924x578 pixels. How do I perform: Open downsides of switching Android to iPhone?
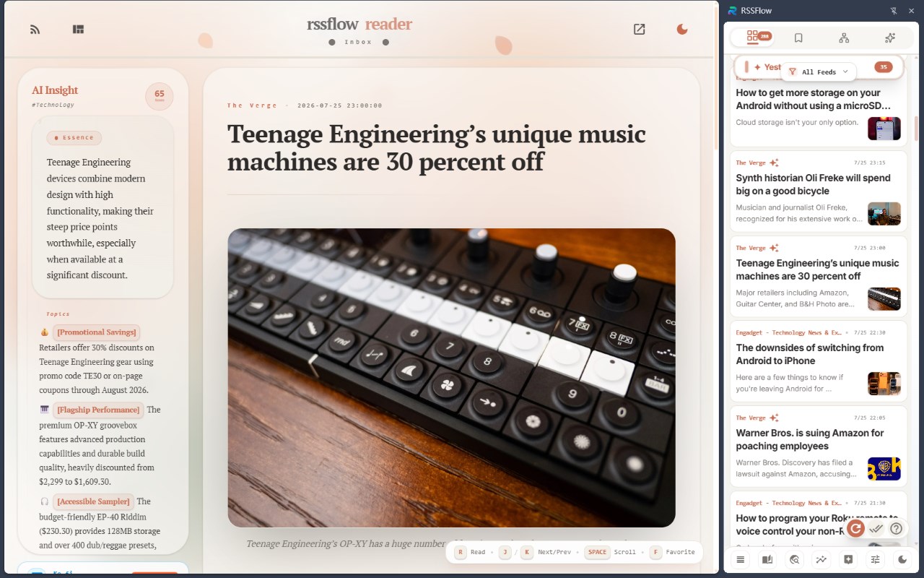819,360
